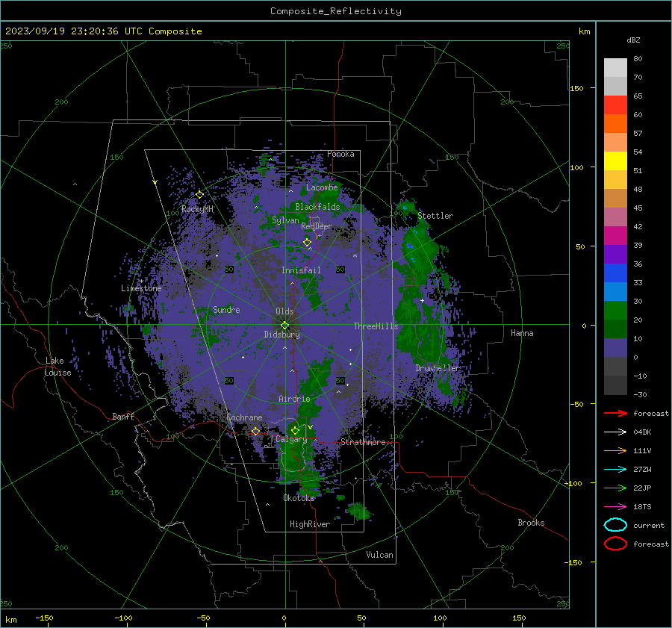Pick the orange 57-60 dBZ swatch
This screenshot has width=672, height=628.
(x=615, y=124)
